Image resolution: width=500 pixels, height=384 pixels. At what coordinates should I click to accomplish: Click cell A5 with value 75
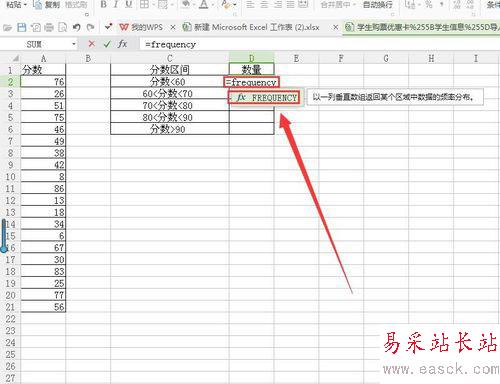tap(43, 117)
